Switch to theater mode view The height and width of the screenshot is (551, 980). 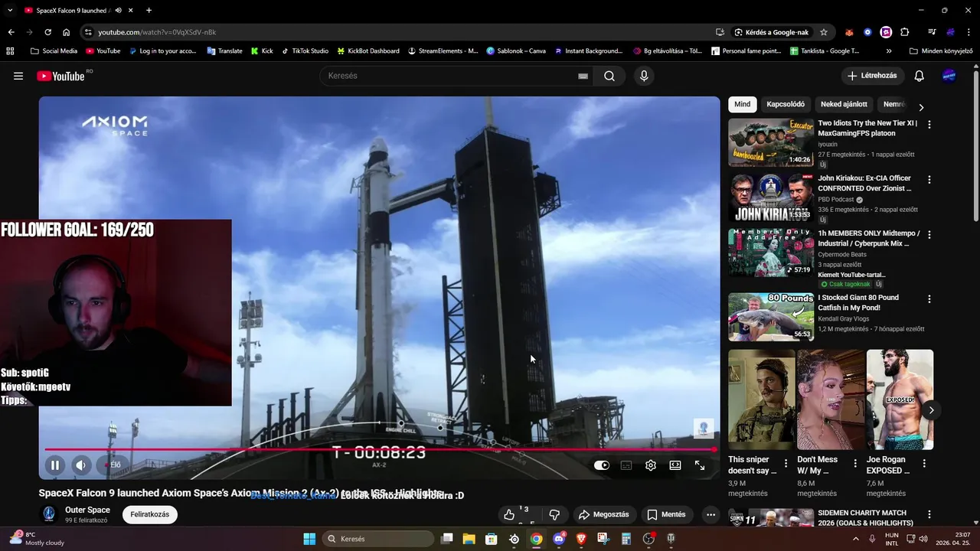click(x=675, y=465)
